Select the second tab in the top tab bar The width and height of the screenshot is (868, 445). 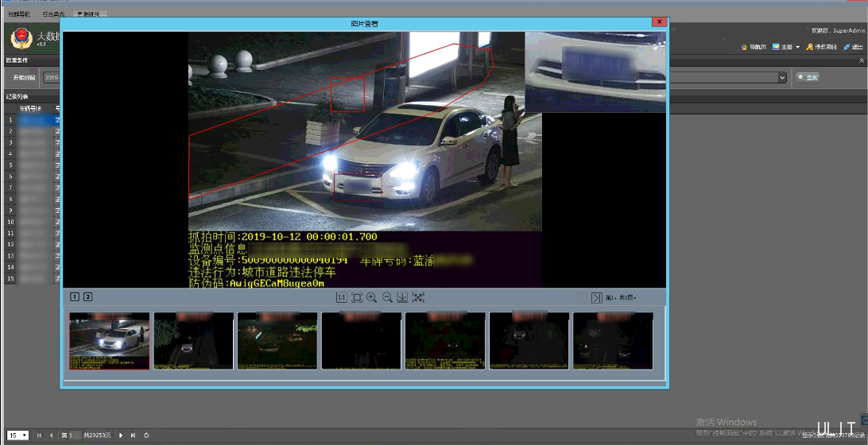[x=54, y=14]
